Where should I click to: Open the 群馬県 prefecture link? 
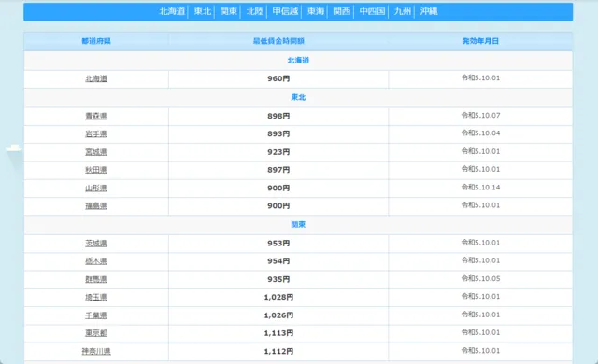coord(96,279)
